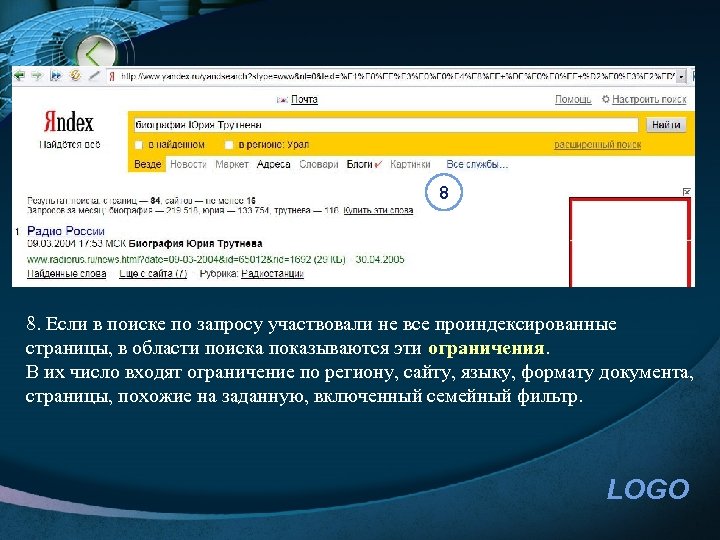This screenshot has width=720, height=540.
Task: Open the Почта link
Action: coord(304,100)
